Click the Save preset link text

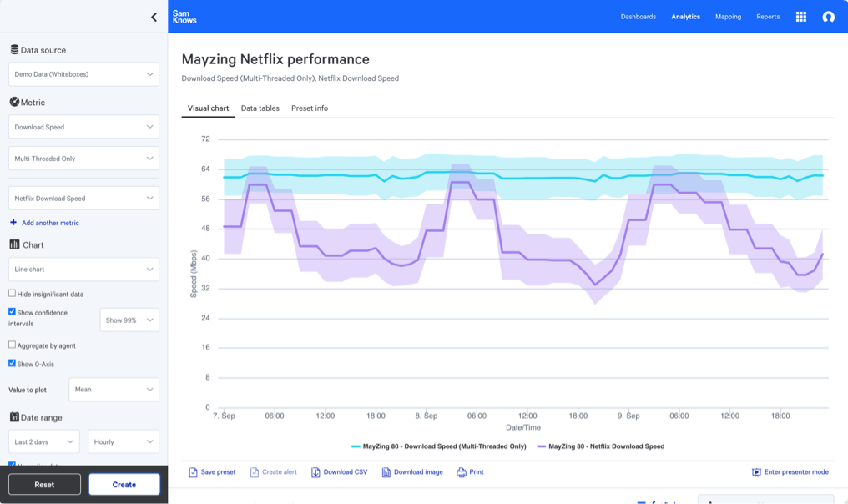pos(218,472)
